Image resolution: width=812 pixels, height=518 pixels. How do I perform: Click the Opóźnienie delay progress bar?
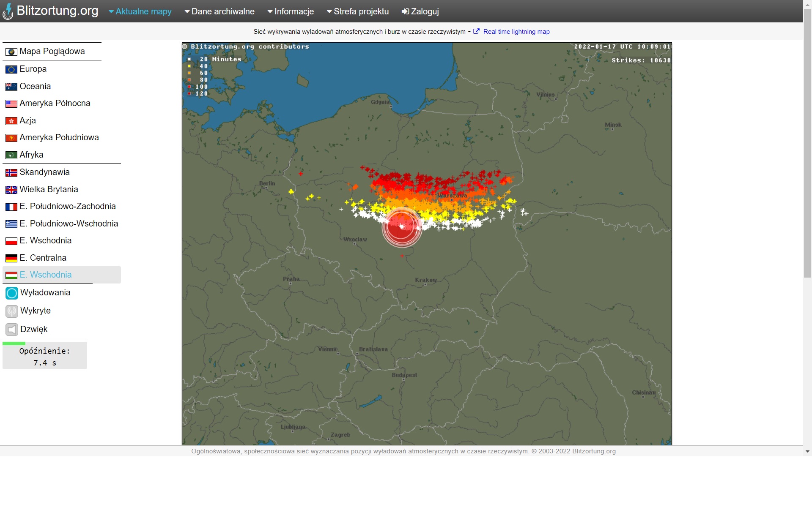pos(14,344)
